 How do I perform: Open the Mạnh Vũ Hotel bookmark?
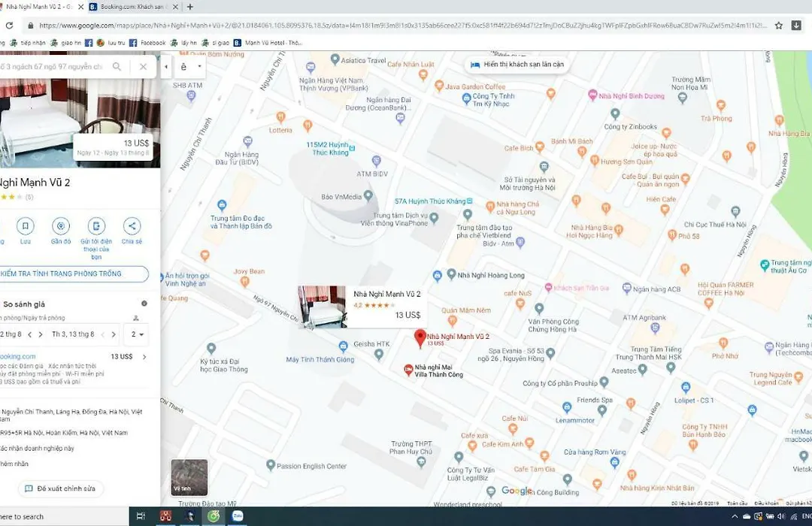tap(268, 43)
